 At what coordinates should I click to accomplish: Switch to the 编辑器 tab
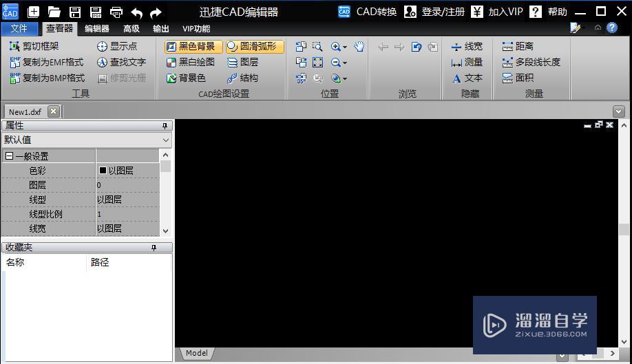coord(97,29)
